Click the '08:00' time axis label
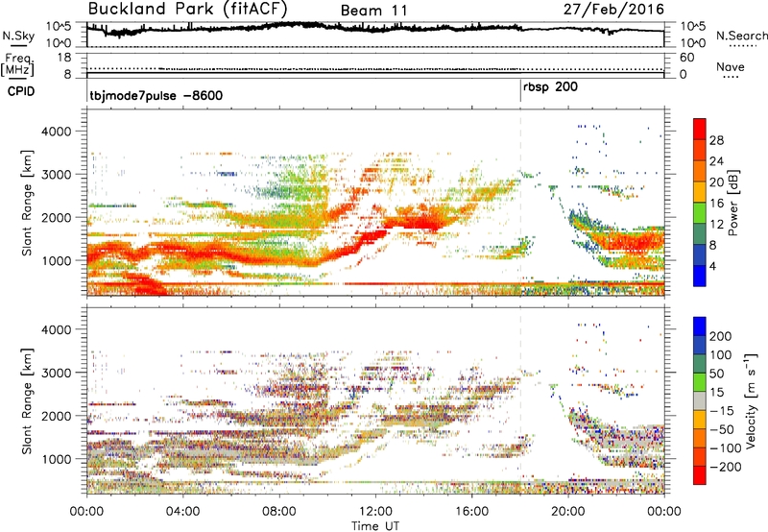 pos(279,512)
